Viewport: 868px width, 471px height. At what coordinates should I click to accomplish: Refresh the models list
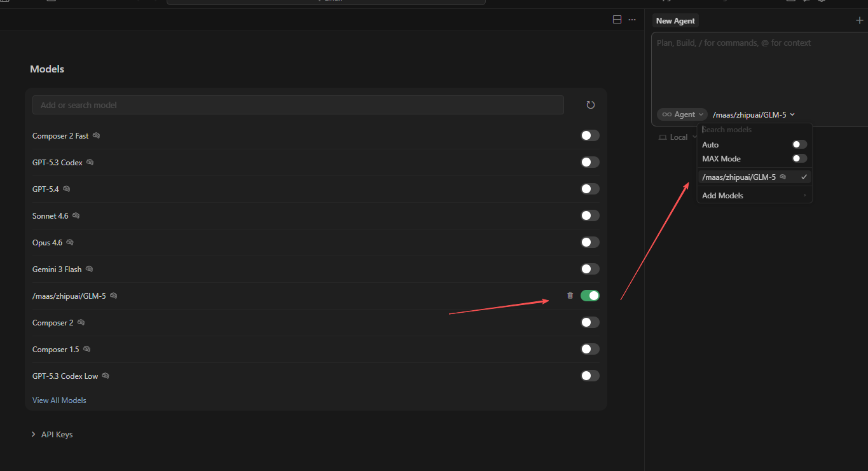591,105
